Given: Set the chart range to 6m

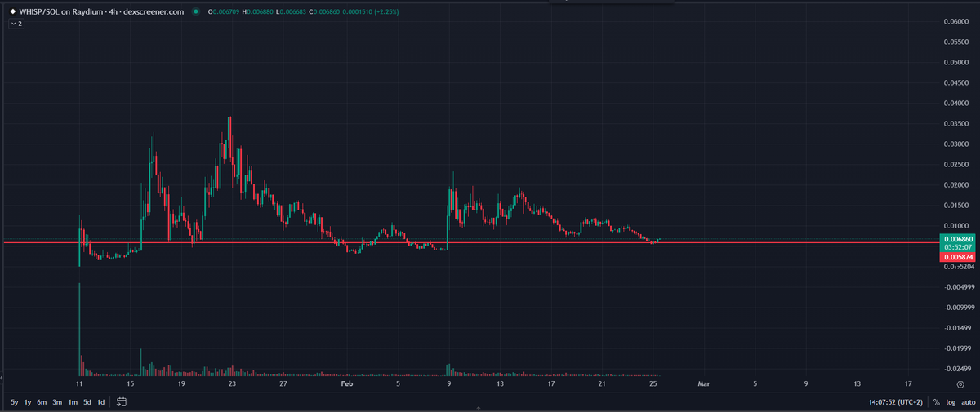Looking at the screenshot, I should click(x=42, y=402).
